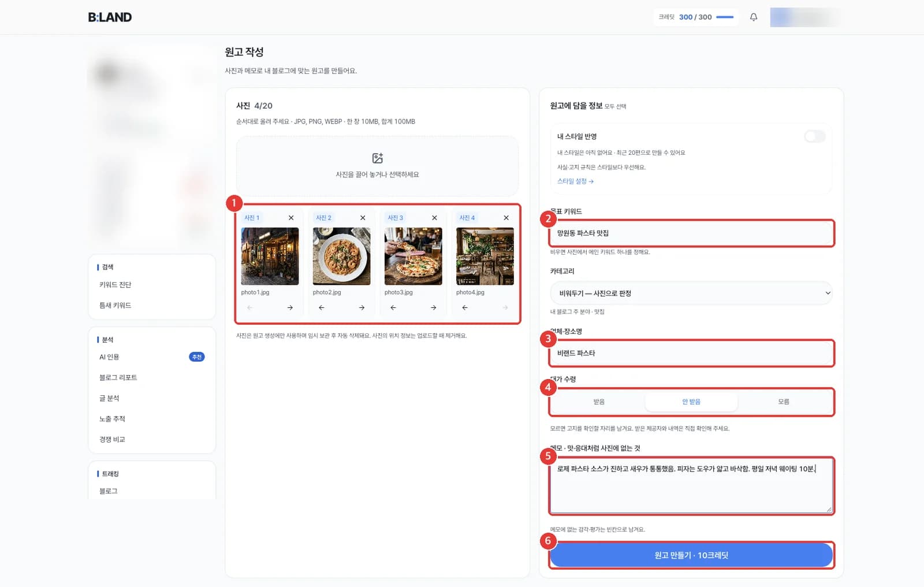Click the 사진 4 label tag
924x587 pixels.
[467, 218]
